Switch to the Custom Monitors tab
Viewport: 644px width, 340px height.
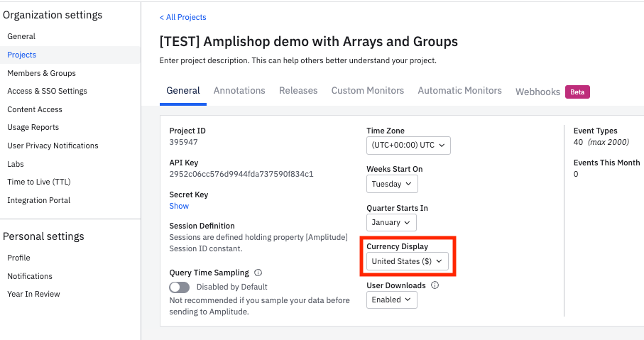click(x=368, y=91)
